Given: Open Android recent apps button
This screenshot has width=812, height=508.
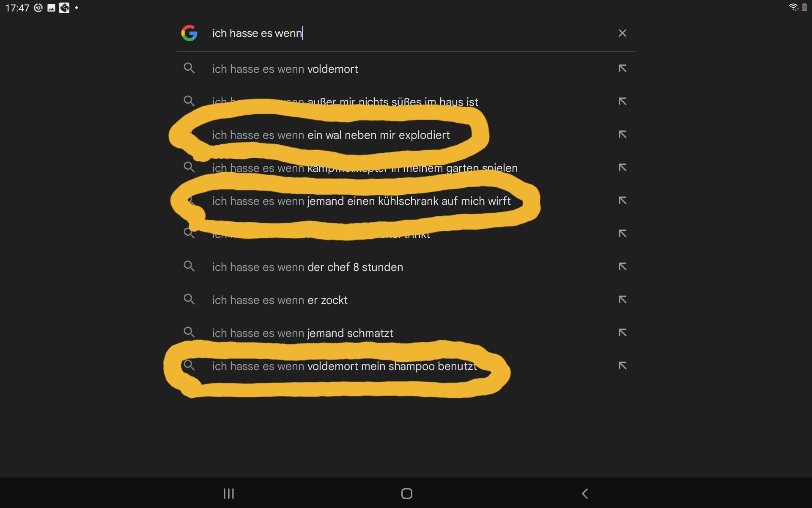Looking at the screenshot, I should click(x=229, y=493).
